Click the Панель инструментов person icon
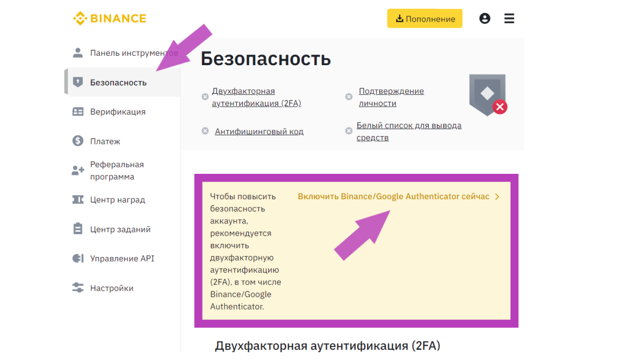Viewport: 644px width, 362px height. click(x=78, y=52)
